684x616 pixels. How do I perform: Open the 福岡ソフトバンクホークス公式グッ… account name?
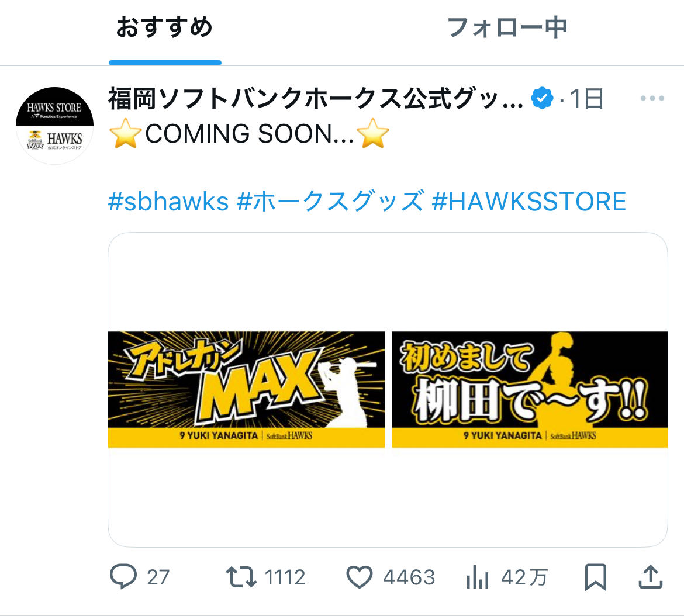315,99
